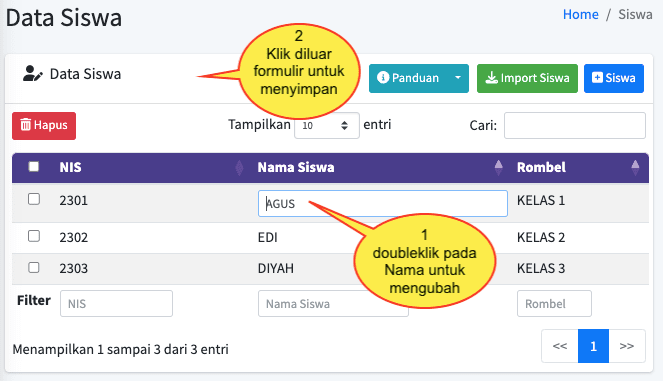
Task: Sort by Rombel column arrow
Action: (635, 168)
